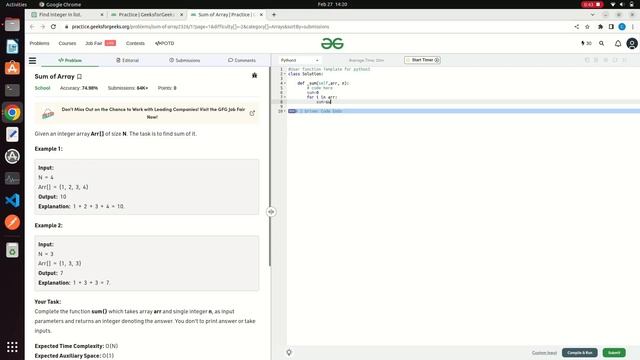Screen dimensions: 640x360
Task: Open the Activities overview
Action: [x=16, y=4]
